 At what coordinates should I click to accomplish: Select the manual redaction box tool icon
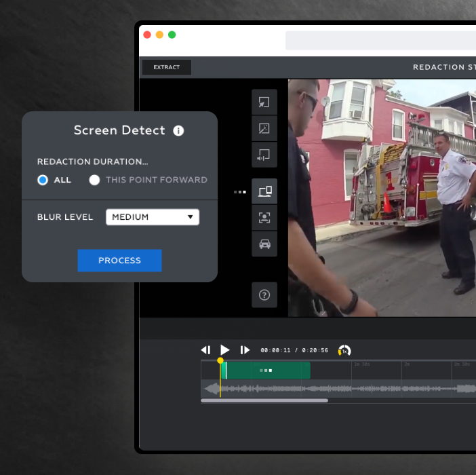[264, 102]
